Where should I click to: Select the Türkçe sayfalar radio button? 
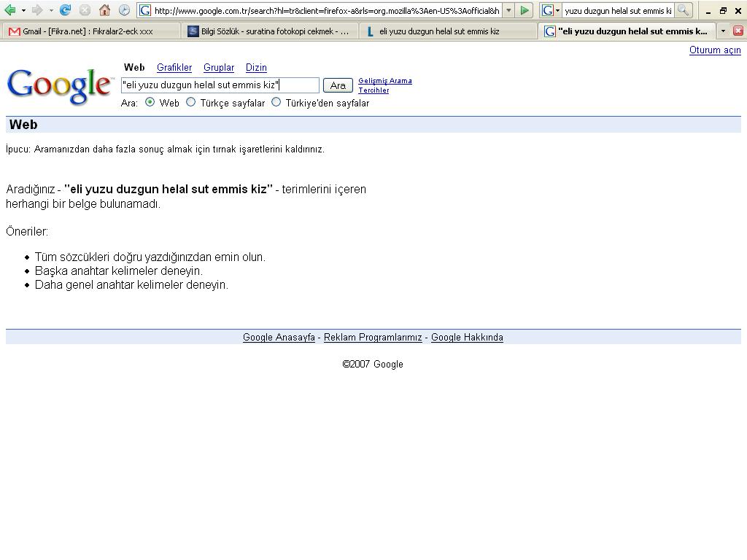(x=190, y=102)
